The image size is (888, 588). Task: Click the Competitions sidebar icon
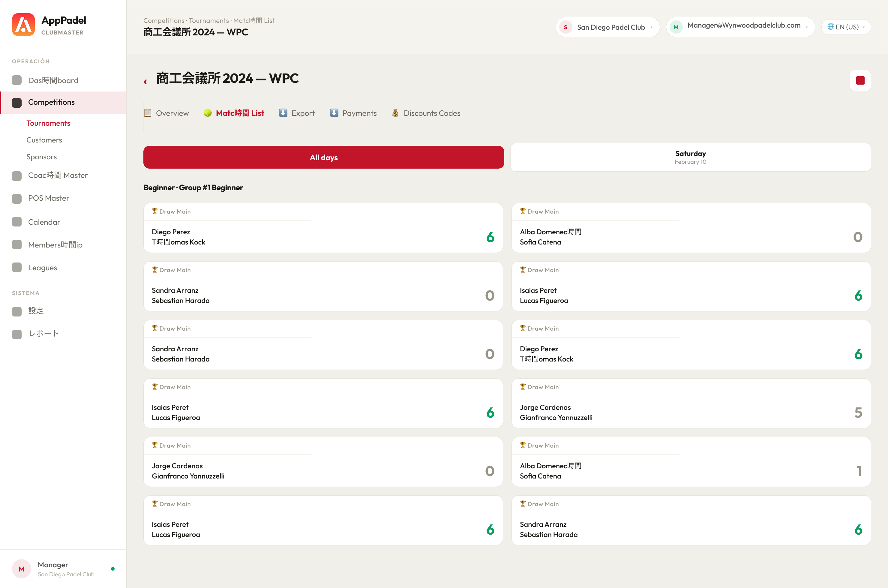pos(17,102)
